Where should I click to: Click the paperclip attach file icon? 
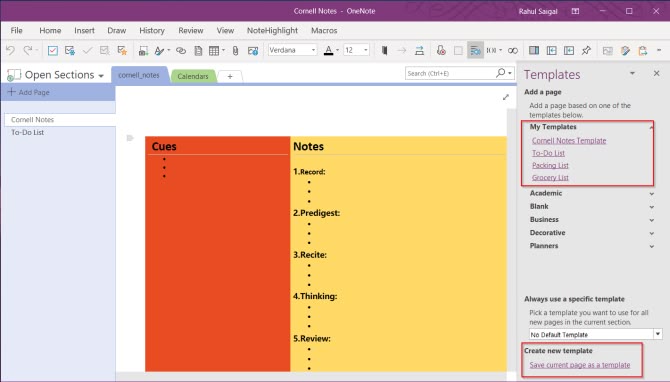(x=235, y=50)
